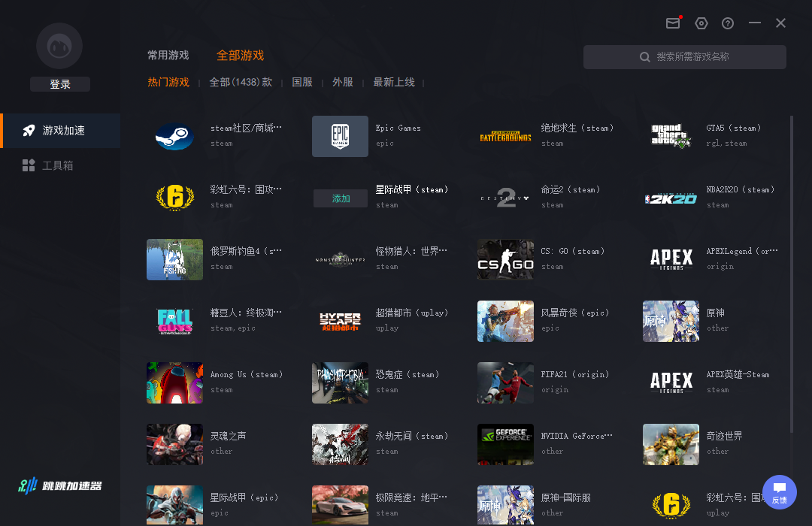Image resolution: width=812 pixels, height=526 pixels.
Task: Click the Rainbow Six uplay logo
Action: pos(671,505)
